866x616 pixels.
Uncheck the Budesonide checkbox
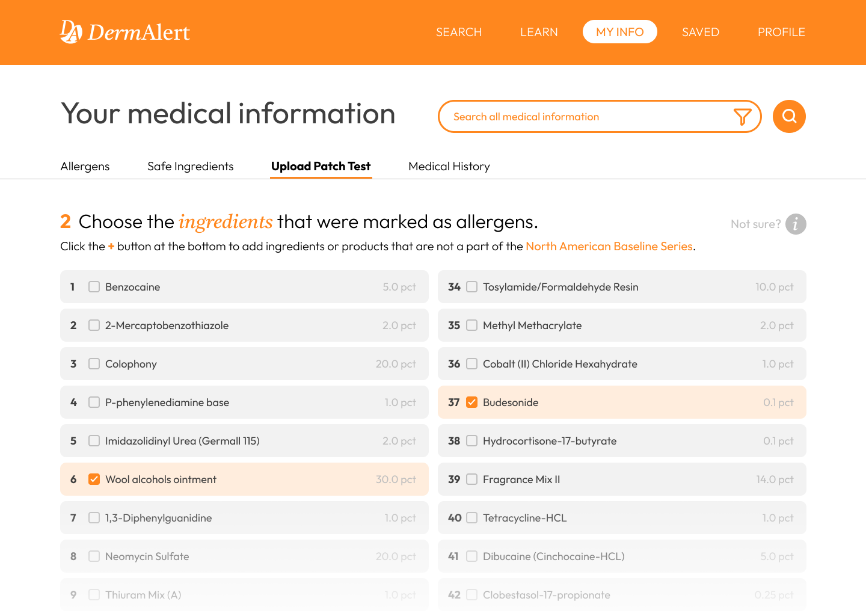[472, 402]
